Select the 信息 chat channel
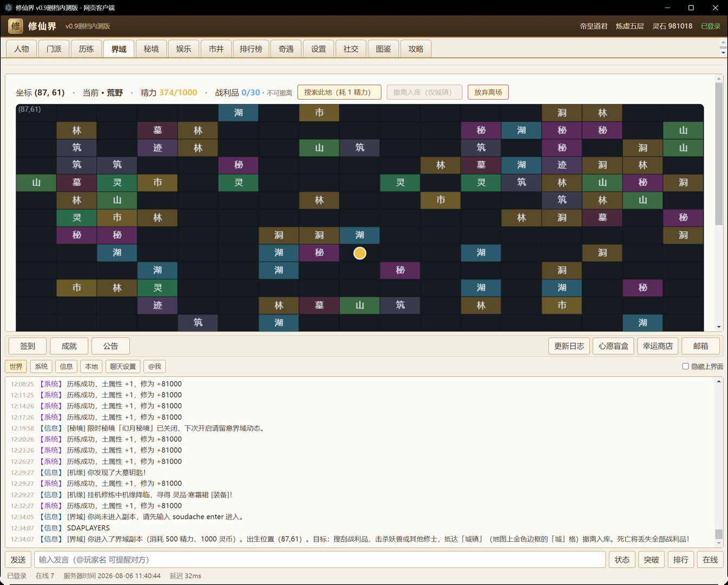Image resolution: width=728 pixels, height=585 pixels. [x=67, y=367]
